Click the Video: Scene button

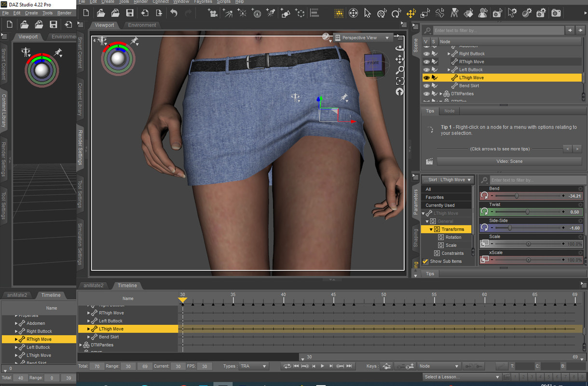(509, 162)
